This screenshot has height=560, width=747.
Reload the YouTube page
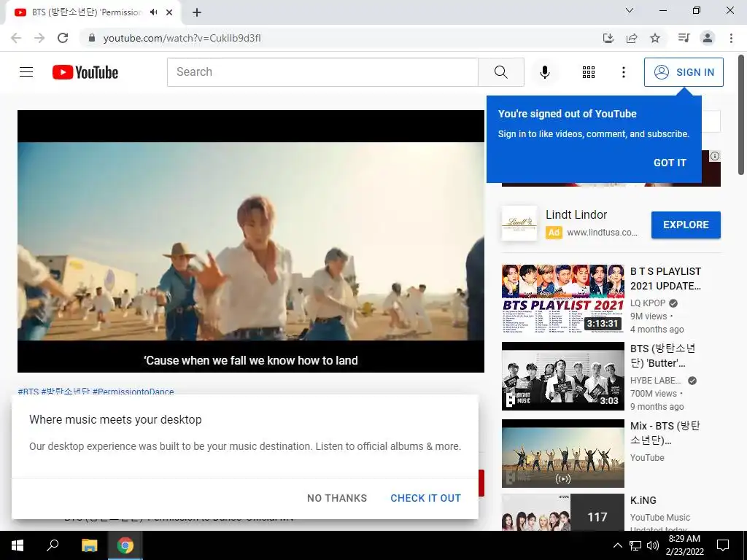coord(63,38)
